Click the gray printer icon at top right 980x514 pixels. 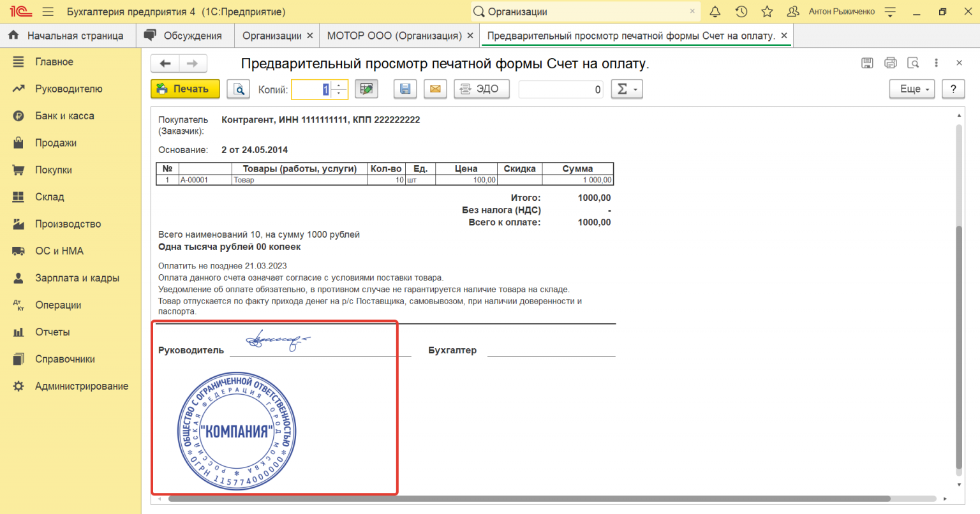[891, 62]
